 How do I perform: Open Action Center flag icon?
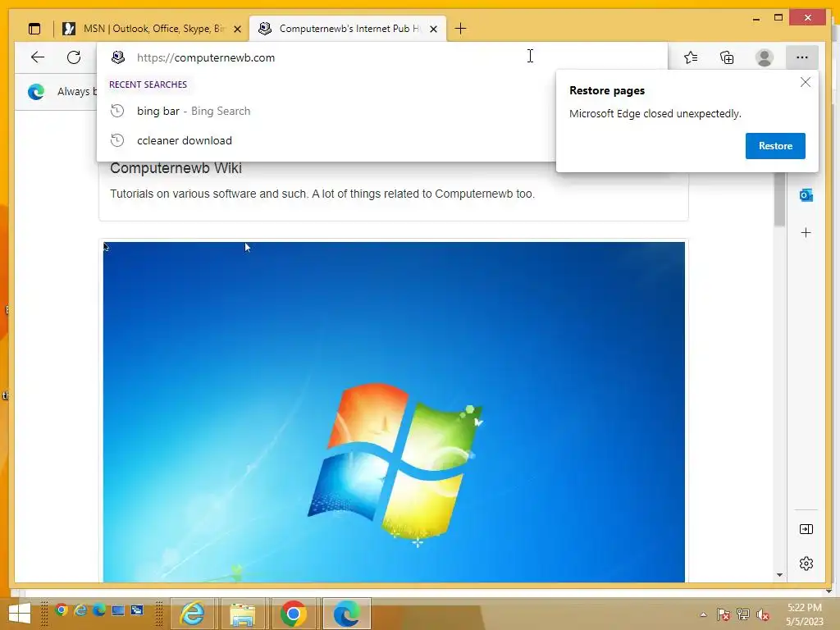point(724,614)
